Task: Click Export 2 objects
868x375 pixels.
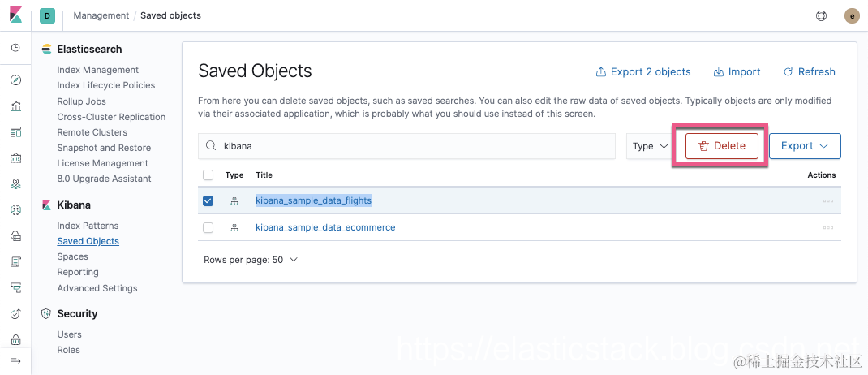Action: pos(643,72)
